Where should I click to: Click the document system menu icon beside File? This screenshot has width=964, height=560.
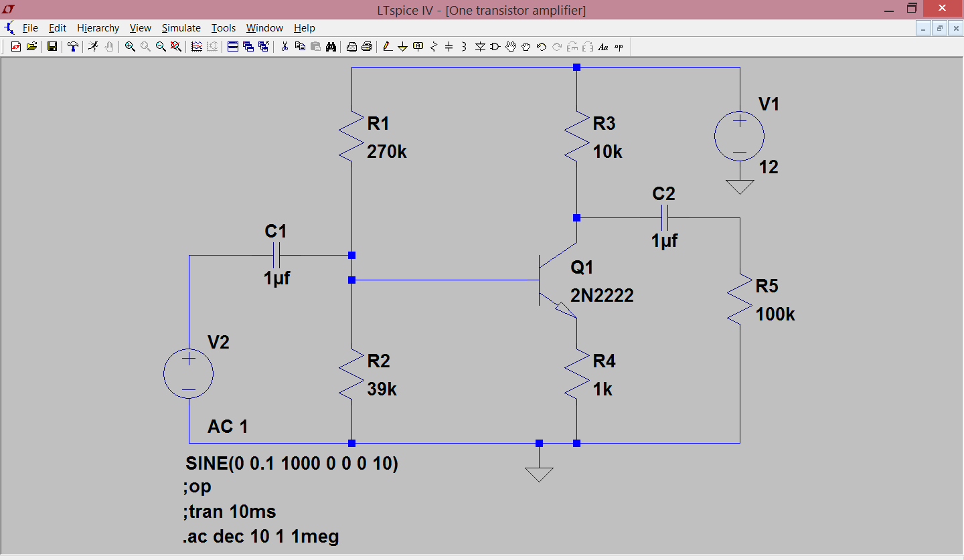(x=9, y=28)
